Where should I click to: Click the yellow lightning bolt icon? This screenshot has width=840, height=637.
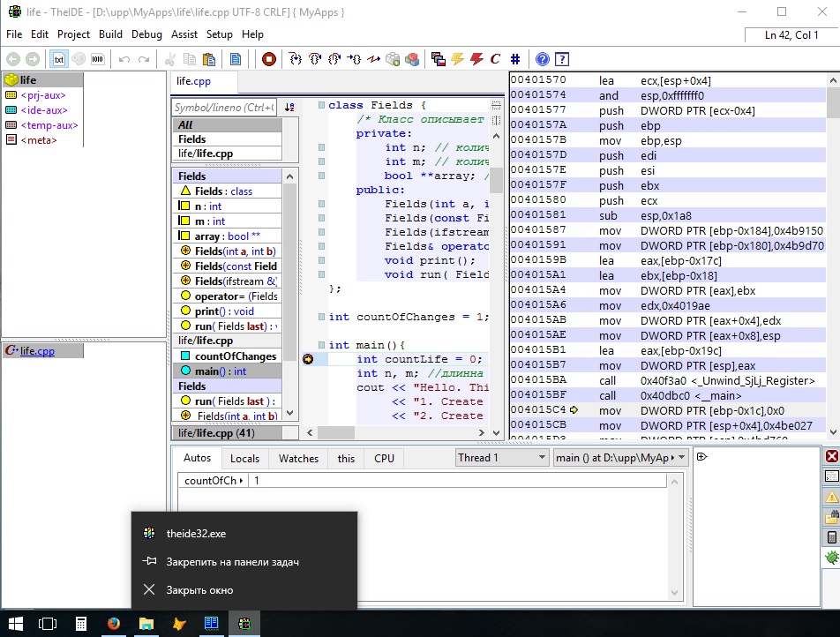click(x=457, y=59)
